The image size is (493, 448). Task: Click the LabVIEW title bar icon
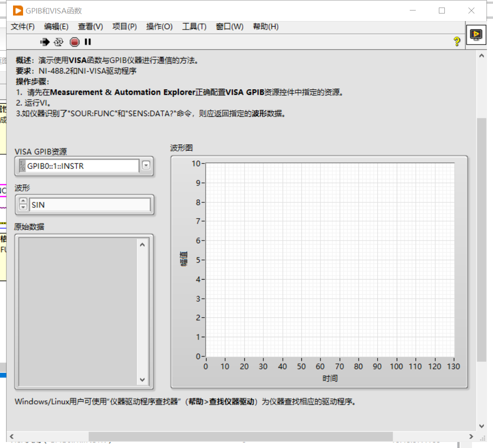(x=18, y=11)
